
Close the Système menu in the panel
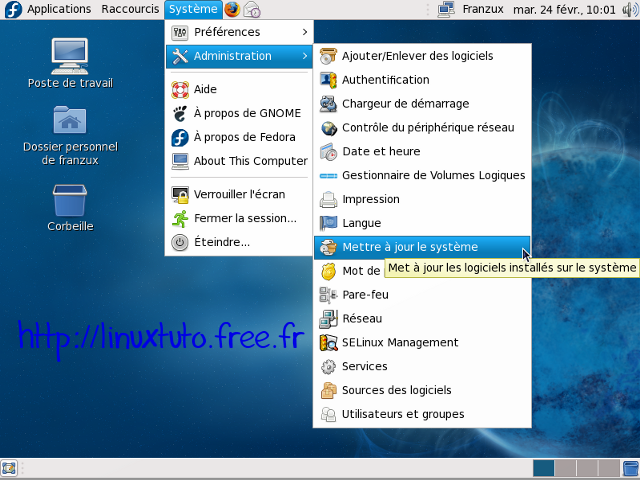(x=193, y=9)
